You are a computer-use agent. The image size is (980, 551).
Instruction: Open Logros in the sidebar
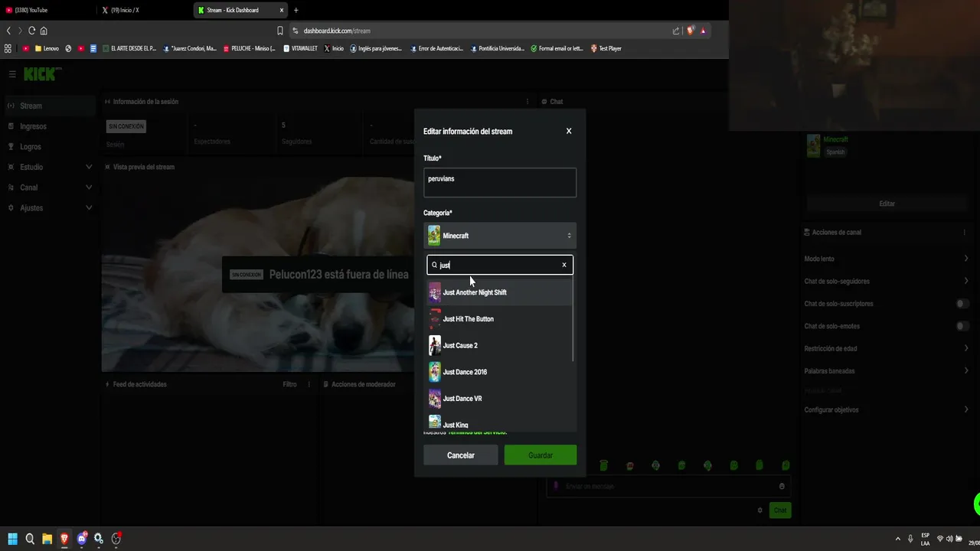[50, 147]
